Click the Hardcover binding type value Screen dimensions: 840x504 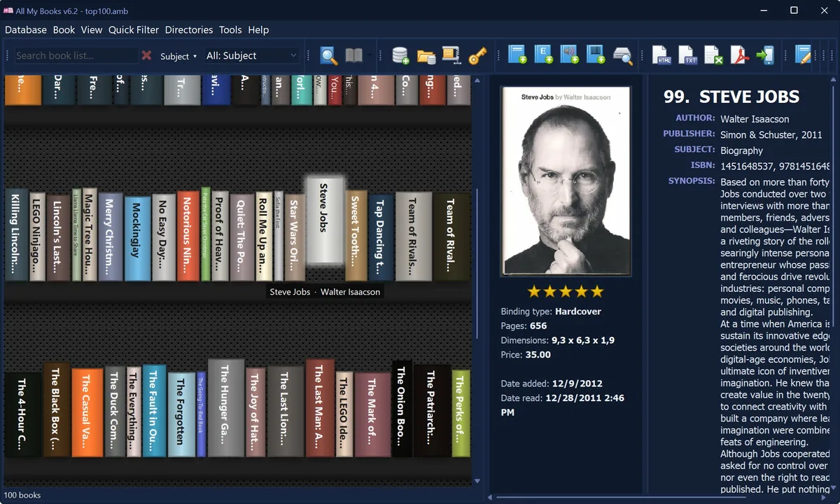pos(578,311)
